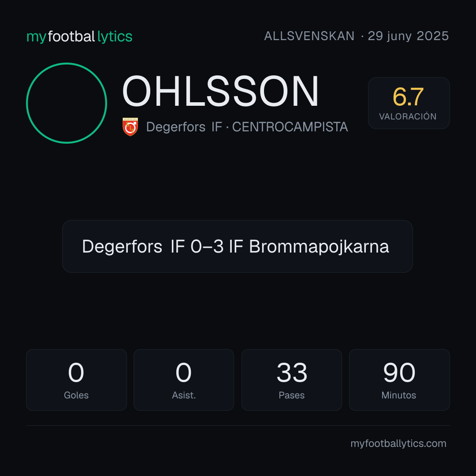Click the ALLSVENSKAN competition label
The image size is (476, 476).
309,36
